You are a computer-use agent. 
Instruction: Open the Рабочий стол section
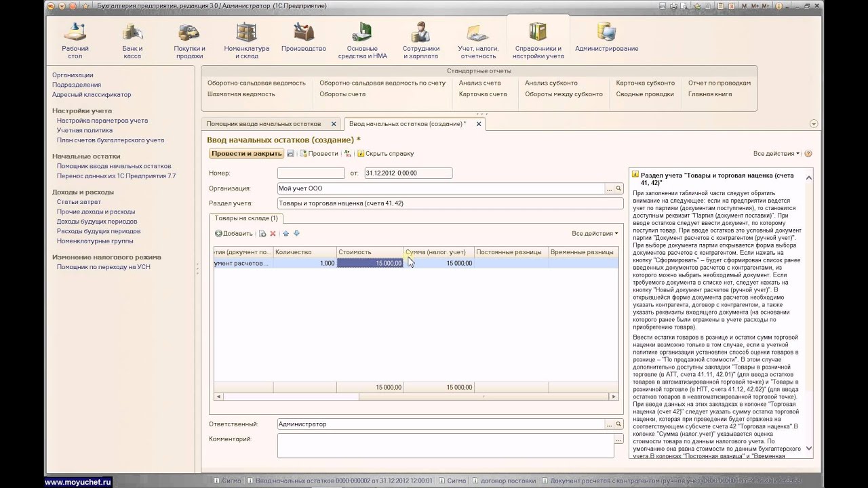coord(75,41)
